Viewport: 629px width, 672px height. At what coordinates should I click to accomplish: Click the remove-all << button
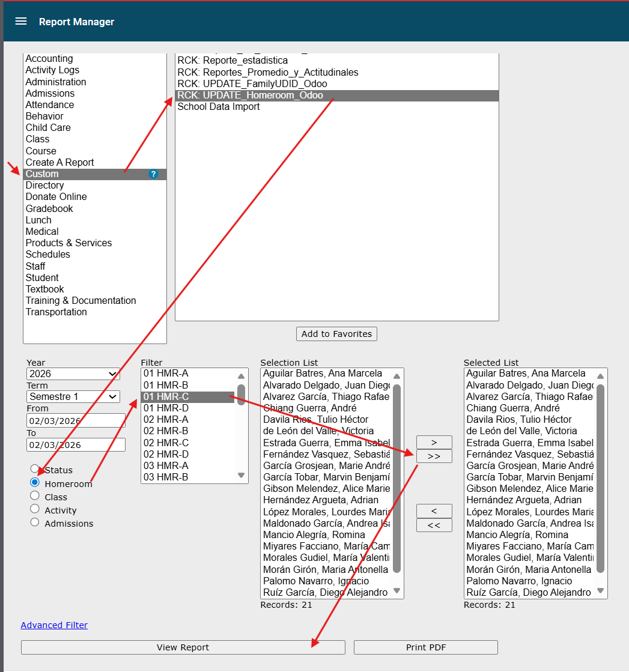coord(434,525)
